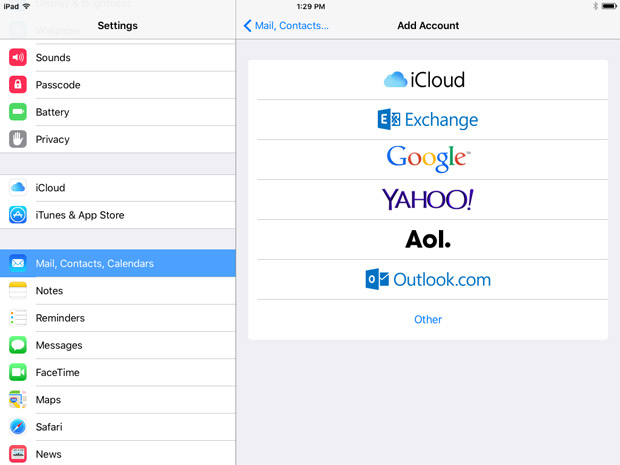Open Messages settings
The height and width of the screenshot is (465, 620).
(117, 345)
